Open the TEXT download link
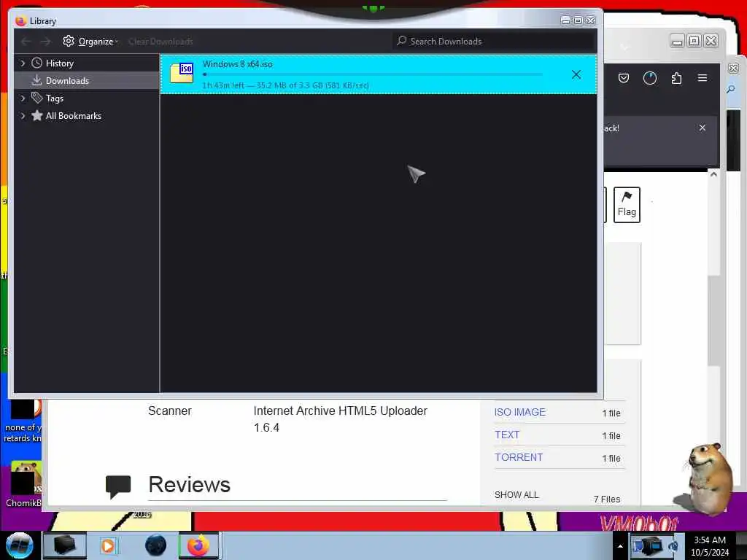Screen dimensions: 747x560 [x=507, y=435]
